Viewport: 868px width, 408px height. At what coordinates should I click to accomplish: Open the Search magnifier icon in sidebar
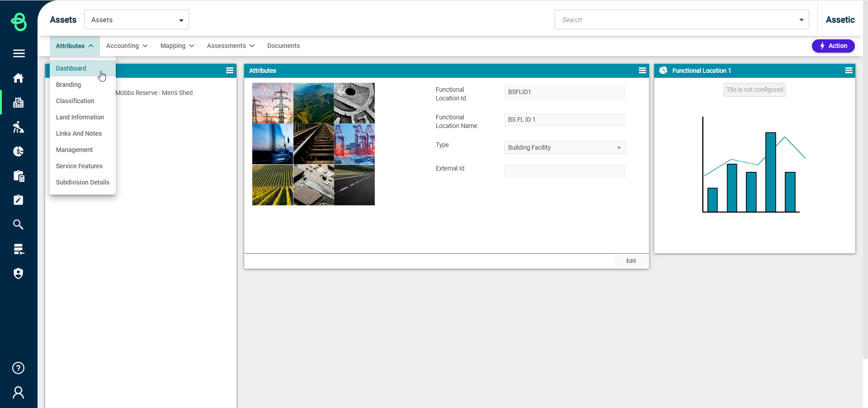coord(19,224)
